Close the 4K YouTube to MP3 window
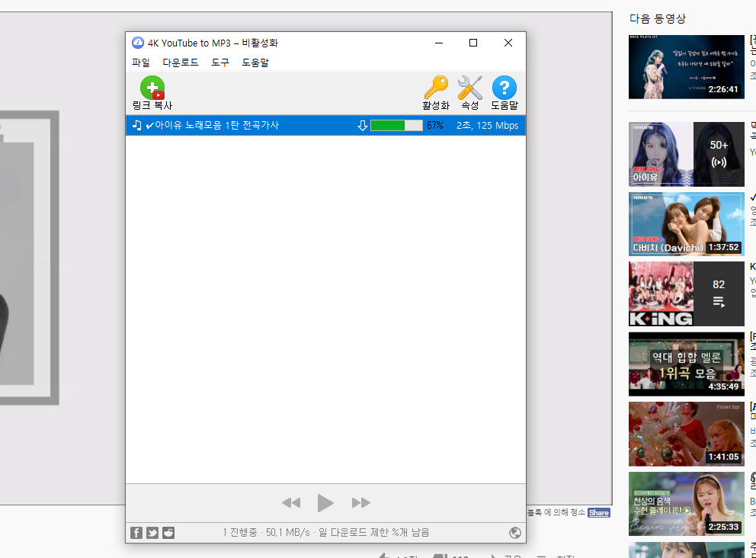Viewport: 756px width, 558px height. click(x=508, y=43)
